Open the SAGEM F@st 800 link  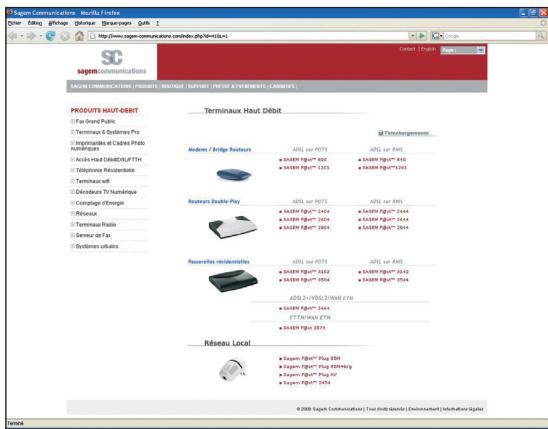[305, 160]
